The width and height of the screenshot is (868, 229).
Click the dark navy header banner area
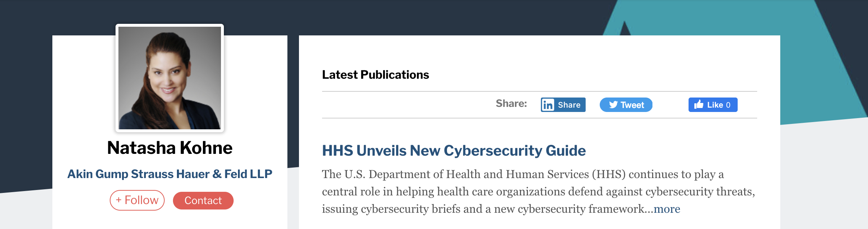click(361, 16)
